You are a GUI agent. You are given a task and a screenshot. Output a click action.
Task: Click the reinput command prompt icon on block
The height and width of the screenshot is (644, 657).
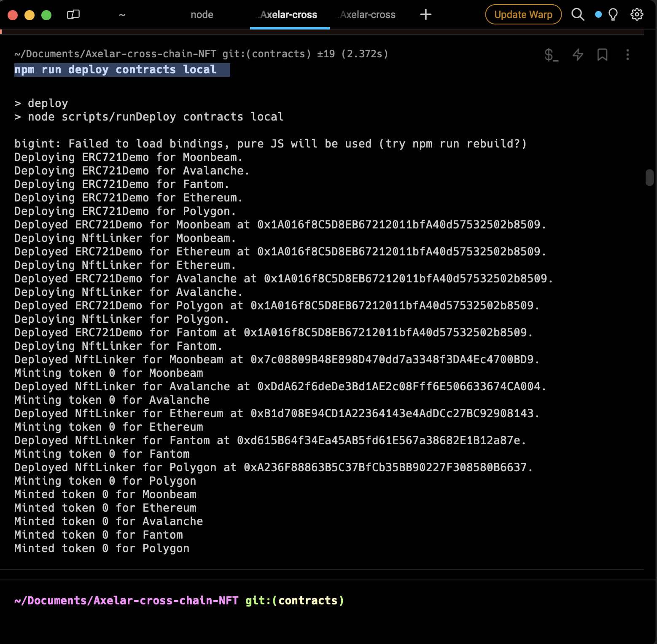pos(552,55)
